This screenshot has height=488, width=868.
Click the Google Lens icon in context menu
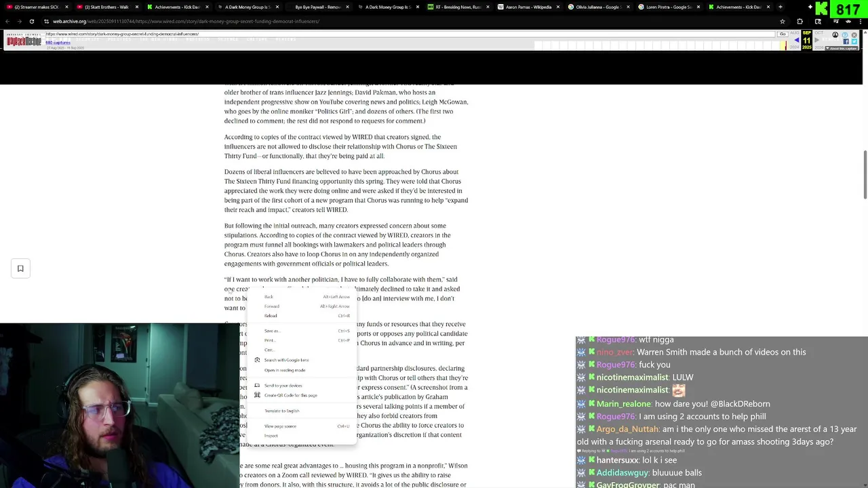(x=257, y=360)
